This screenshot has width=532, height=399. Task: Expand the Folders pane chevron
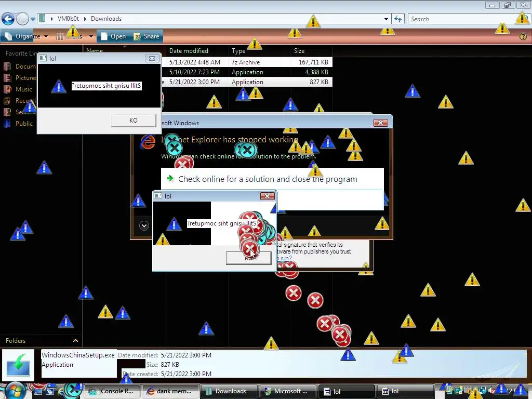click(75, 341)
